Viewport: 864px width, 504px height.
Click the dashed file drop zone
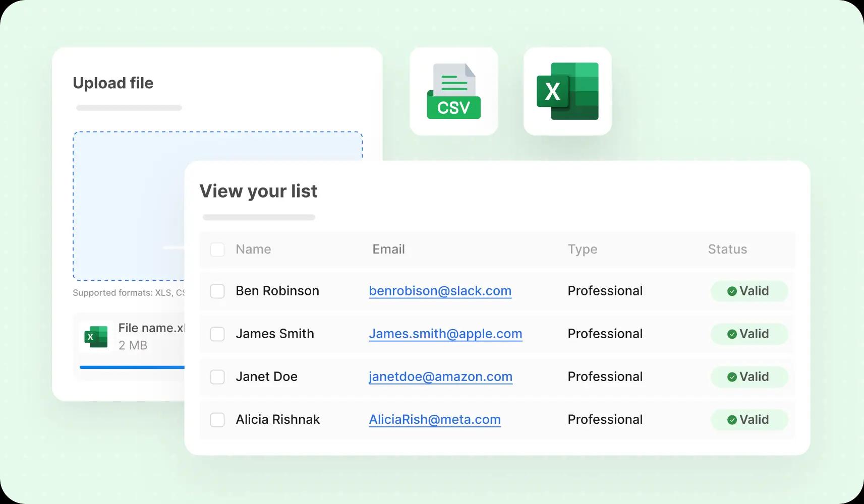(x=129, y=206)
